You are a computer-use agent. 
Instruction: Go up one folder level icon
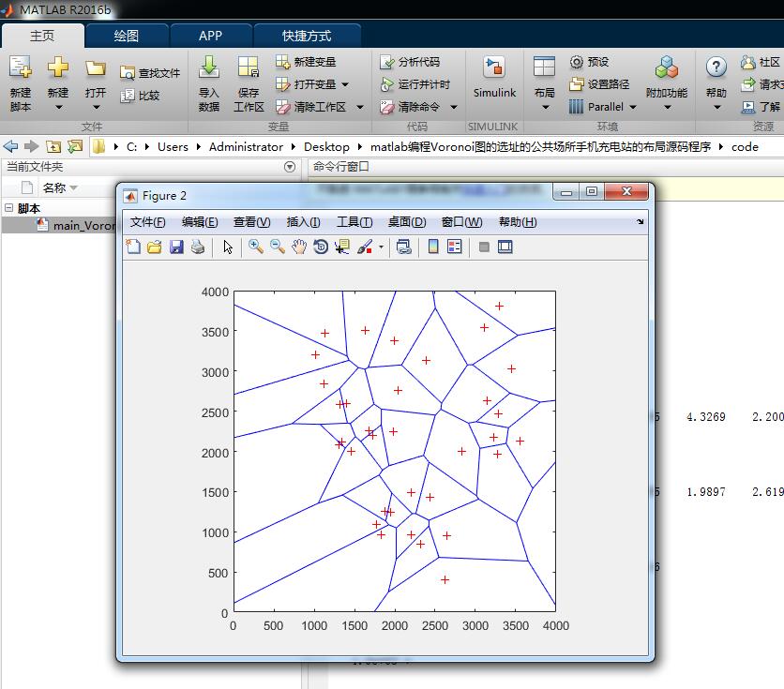[x=53, y=146]
